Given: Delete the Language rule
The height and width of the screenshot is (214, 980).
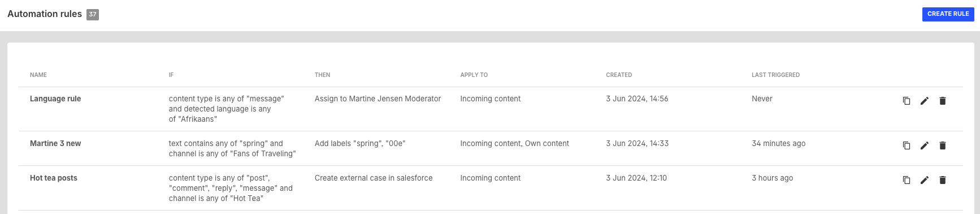Looking at the screenshot, I should click(x=943, y=101).
